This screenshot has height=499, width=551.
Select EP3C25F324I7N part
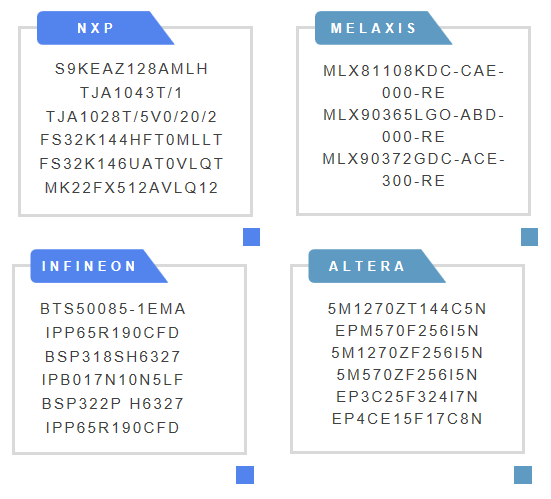coord(407,397)
